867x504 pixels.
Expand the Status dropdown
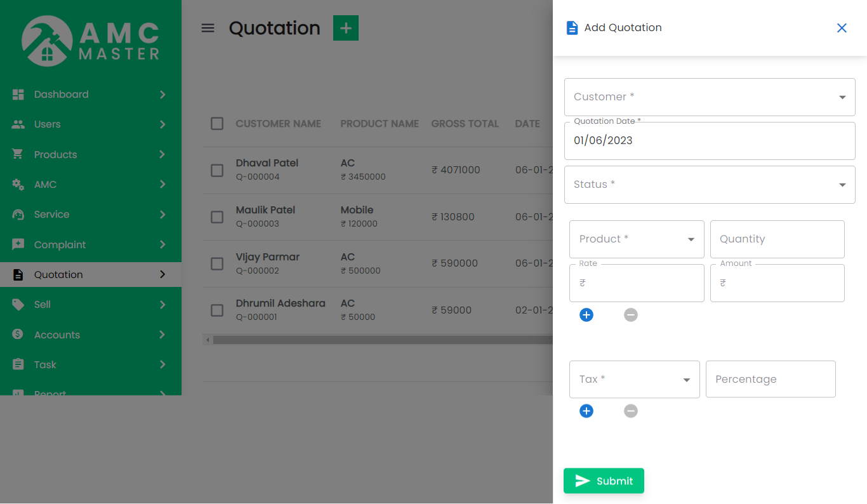pos(709,185)
